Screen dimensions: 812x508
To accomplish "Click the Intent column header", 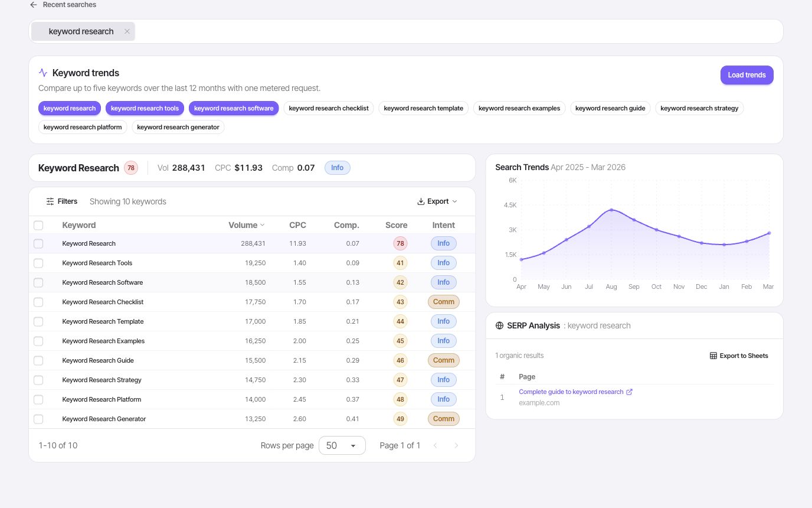I will 444,225.
